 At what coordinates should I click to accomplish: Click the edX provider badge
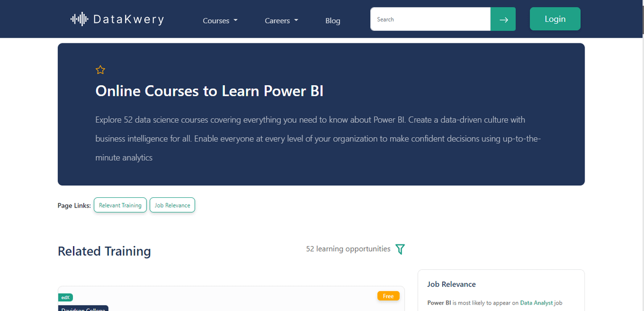[x=65, y=297]
